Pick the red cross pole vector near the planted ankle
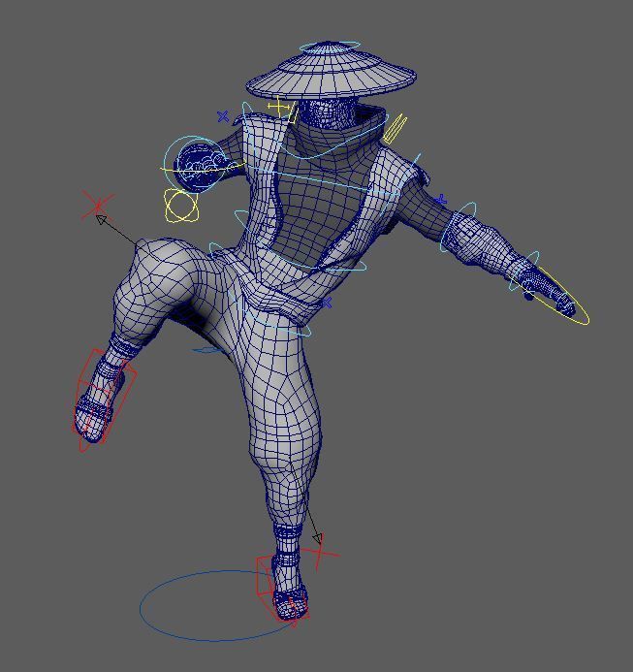 320,553
